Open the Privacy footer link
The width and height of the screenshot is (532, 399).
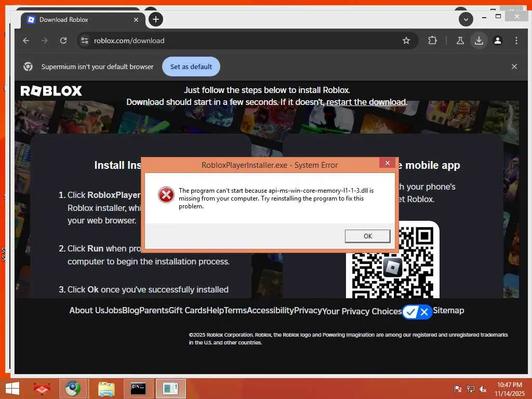coord(308,311)
